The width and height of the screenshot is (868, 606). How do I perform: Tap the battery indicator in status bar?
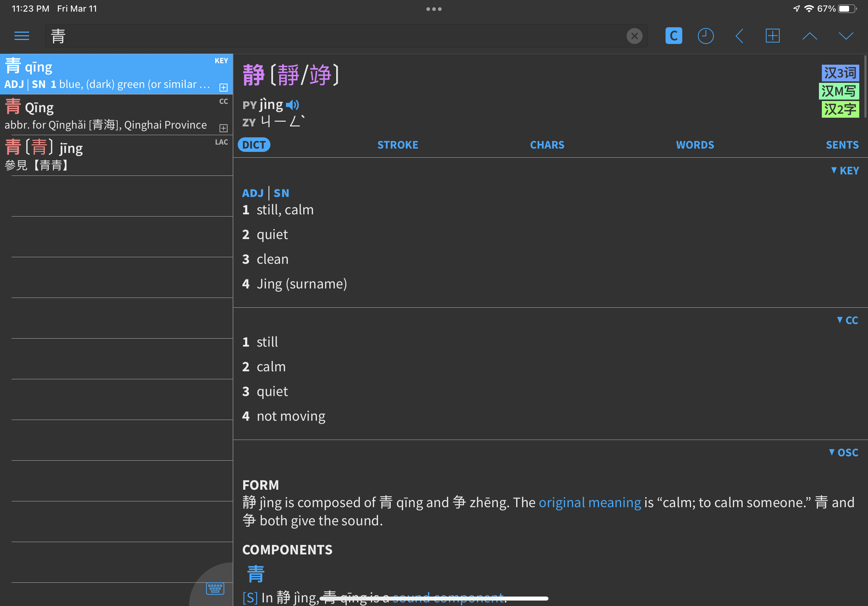(848, 9)
